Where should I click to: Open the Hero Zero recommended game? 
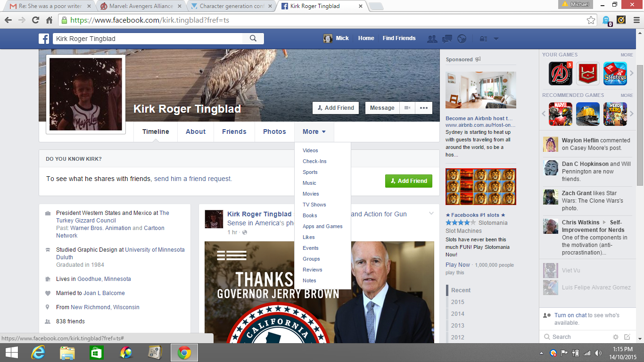615,114
